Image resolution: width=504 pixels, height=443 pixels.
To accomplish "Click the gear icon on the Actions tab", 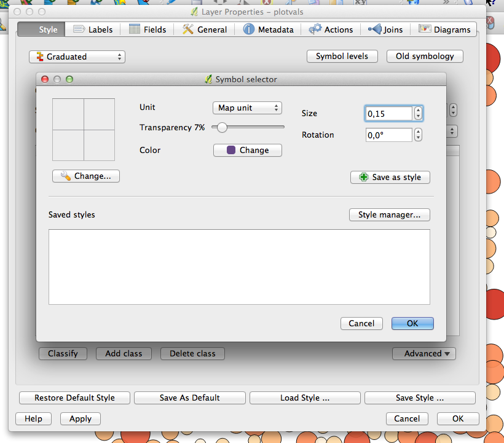I will click(315, 29).
